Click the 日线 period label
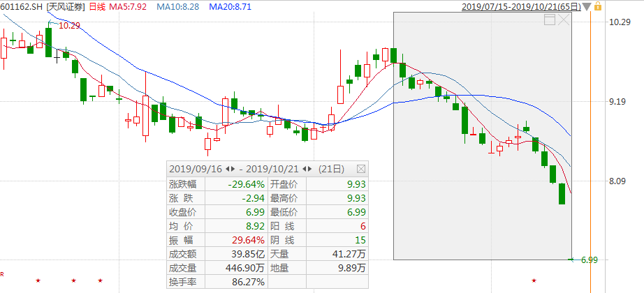 click(x=98, y=6)
